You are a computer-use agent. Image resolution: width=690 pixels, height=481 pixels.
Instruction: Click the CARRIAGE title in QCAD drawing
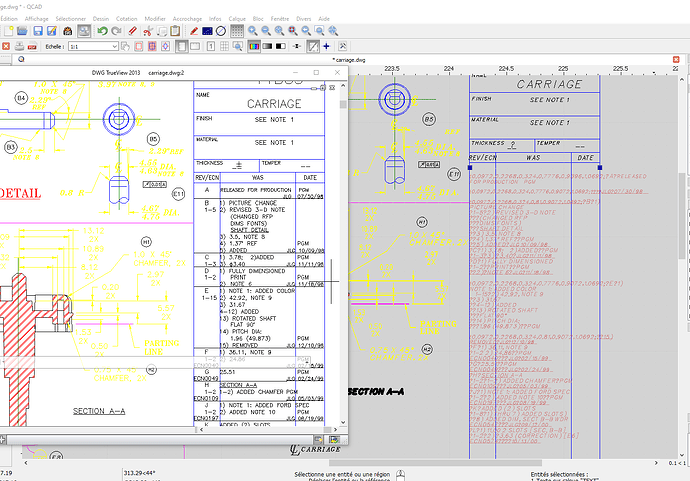pyautogui.click(x=549, y=84)
